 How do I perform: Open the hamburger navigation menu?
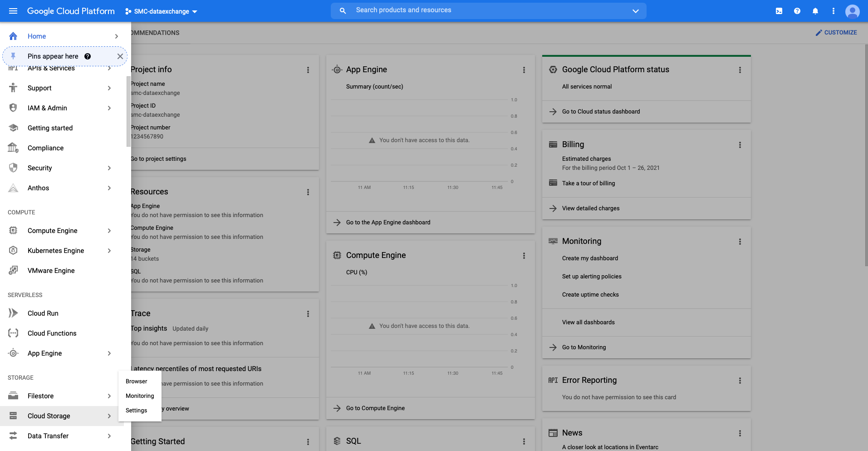[x=13, y=11]
